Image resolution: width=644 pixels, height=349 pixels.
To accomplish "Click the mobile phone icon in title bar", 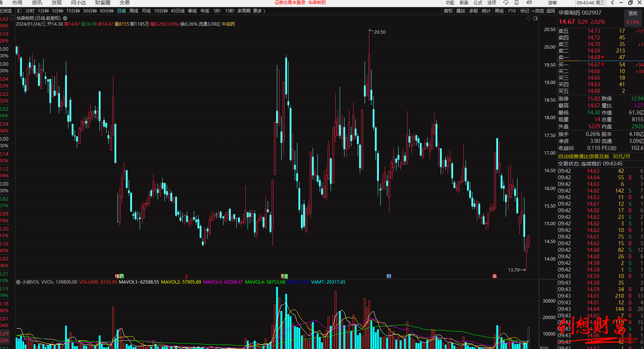I will coord(516,3).
